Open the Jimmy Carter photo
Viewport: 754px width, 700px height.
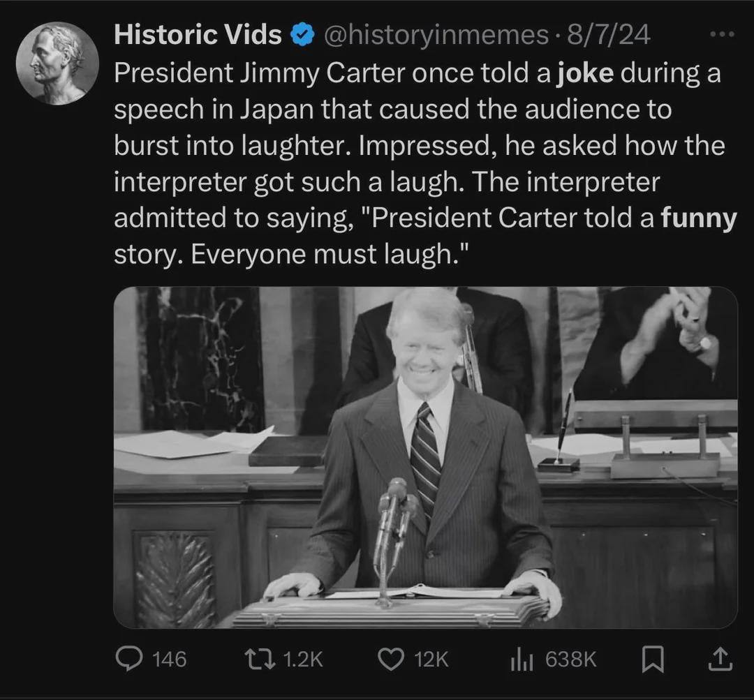pos(425,457)
